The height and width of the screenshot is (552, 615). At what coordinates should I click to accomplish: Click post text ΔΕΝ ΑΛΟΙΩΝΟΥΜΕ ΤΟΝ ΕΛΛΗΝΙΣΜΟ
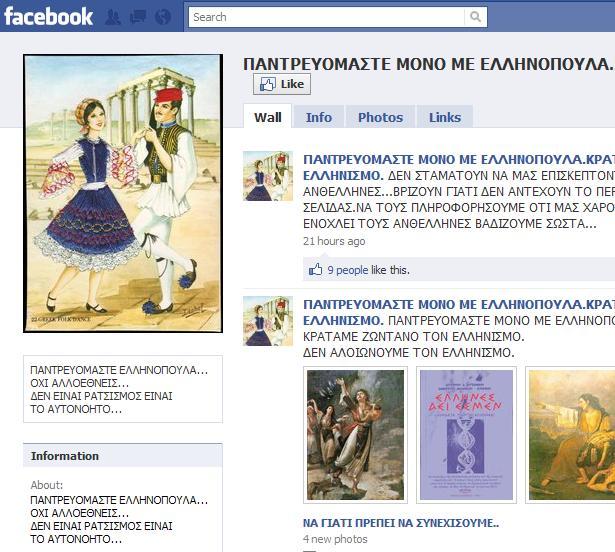pos(409,352)
